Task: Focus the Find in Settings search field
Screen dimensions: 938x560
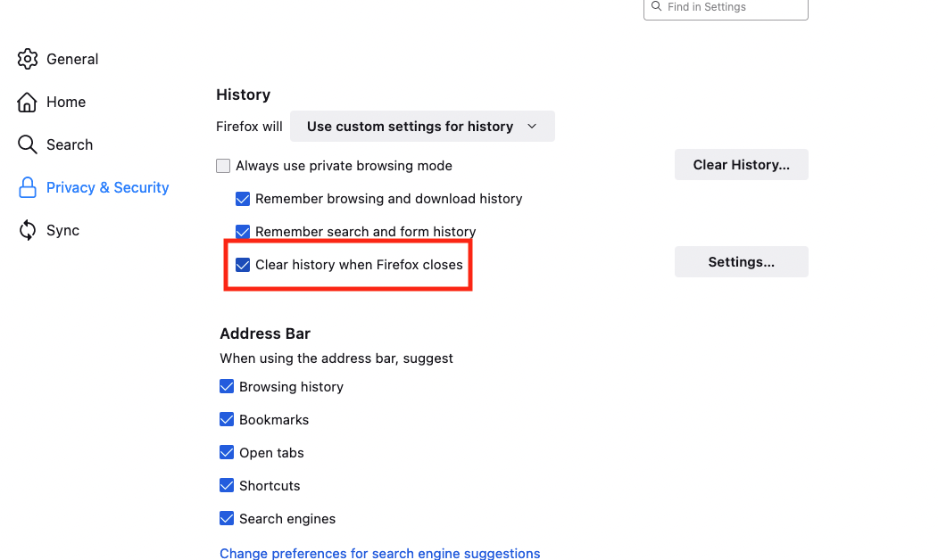Action: click(x=726, y=7)
